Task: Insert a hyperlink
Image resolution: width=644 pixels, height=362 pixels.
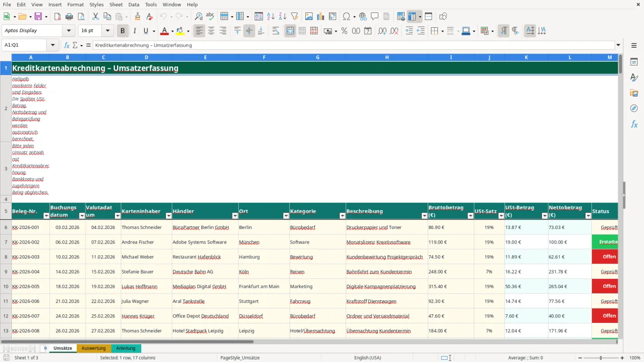Action: (363, 17)
